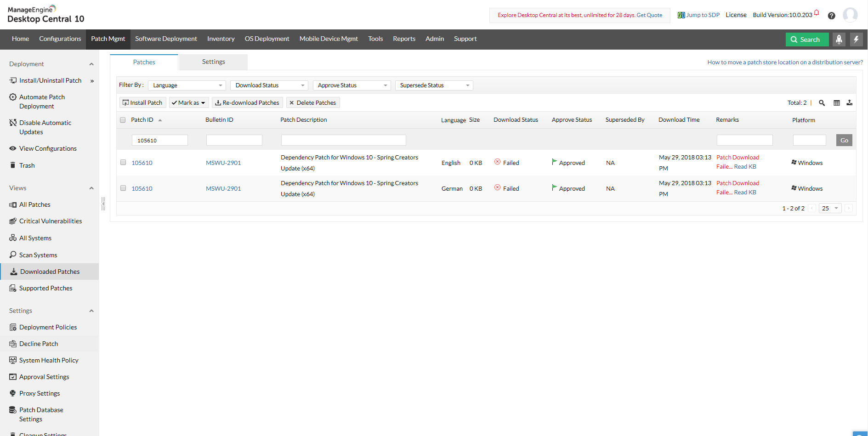Click Re-download Patches button
868x436 pixels.
247,102
